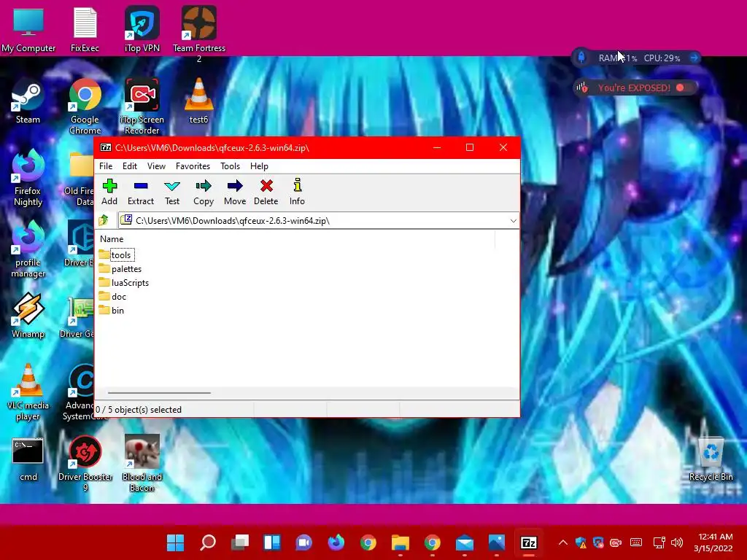
Task: Expand the address path dropdown arrow
Action: click(x=513, y=220)
